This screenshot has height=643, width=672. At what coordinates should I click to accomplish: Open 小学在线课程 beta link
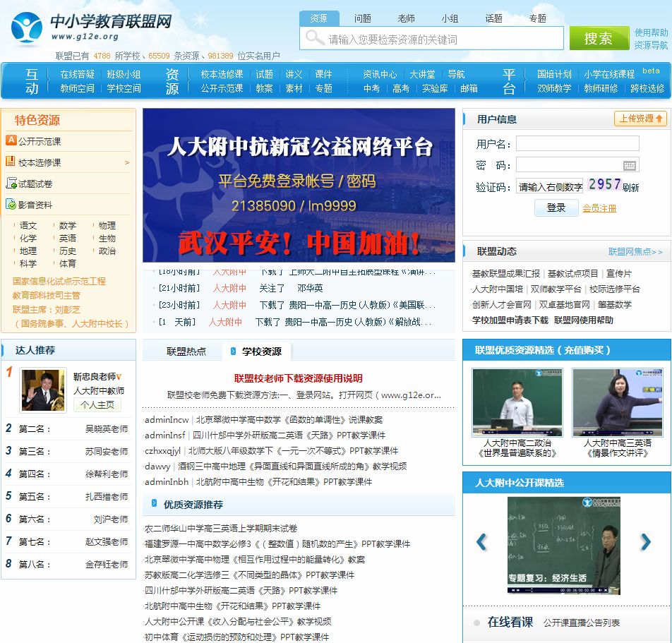tap(609, 74)
